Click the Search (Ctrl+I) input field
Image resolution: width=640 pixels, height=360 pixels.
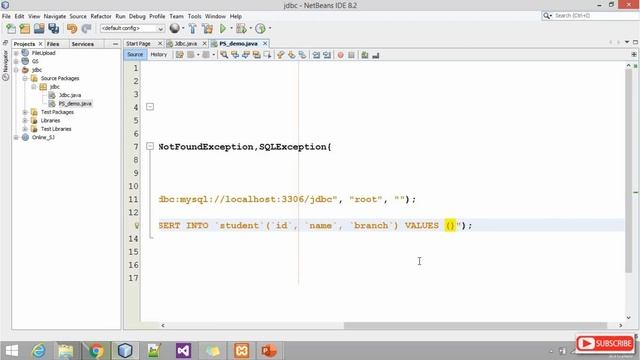590,16
